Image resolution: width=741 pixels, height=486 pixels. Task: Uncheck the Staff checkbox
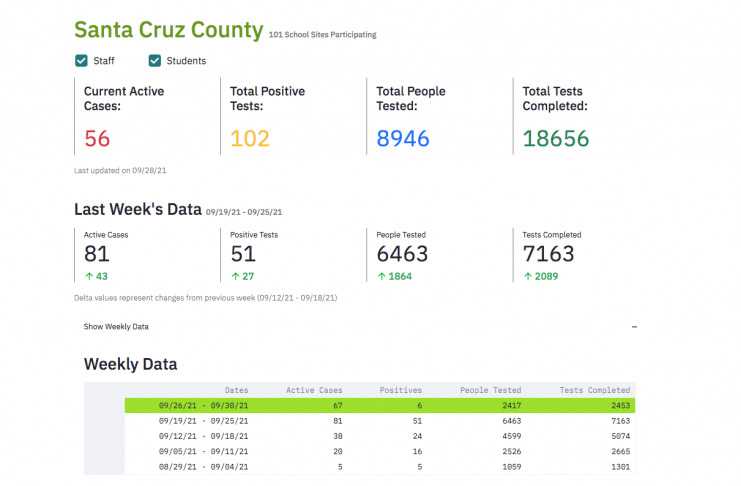81,61
